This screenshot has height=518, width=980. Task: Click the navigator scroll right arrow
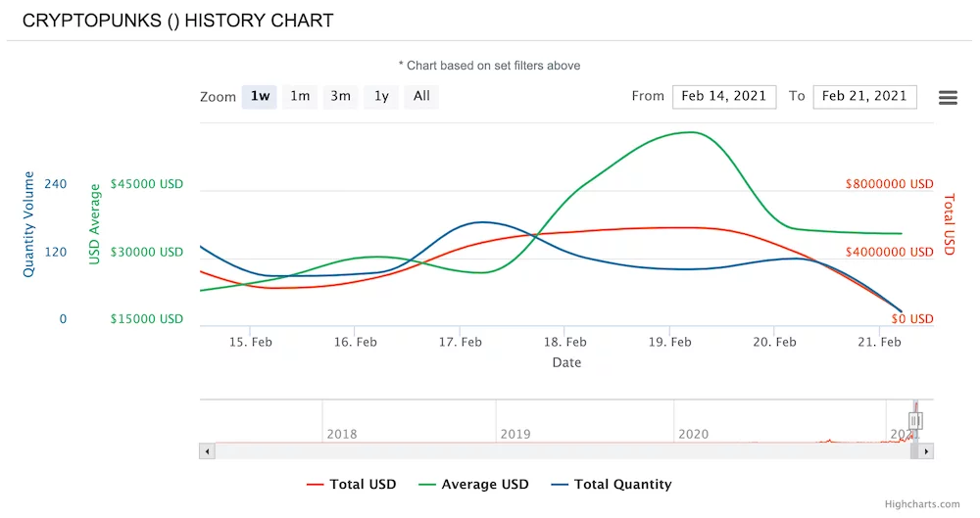(x=926, y=451)
